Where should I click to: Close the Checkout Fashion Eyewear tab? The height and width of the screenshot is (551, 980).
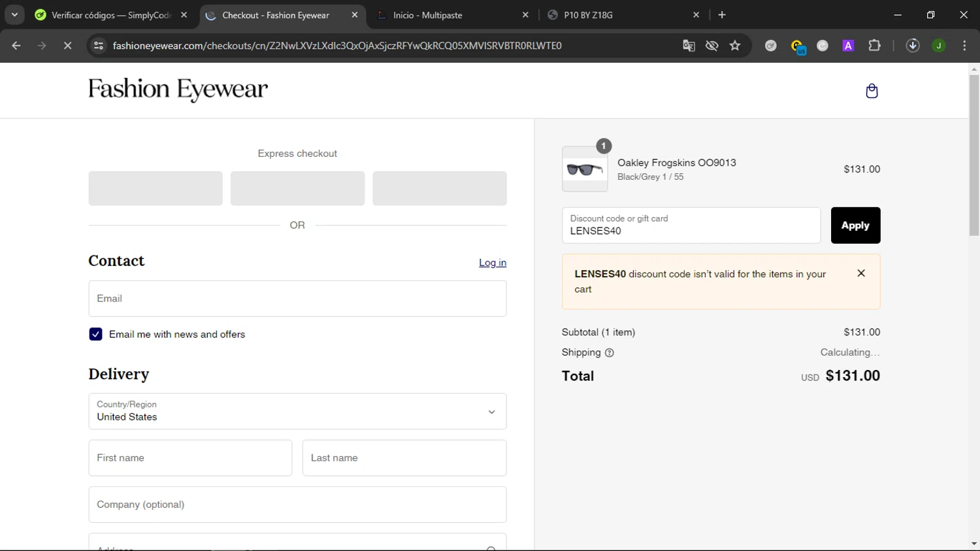click(354, 14)
